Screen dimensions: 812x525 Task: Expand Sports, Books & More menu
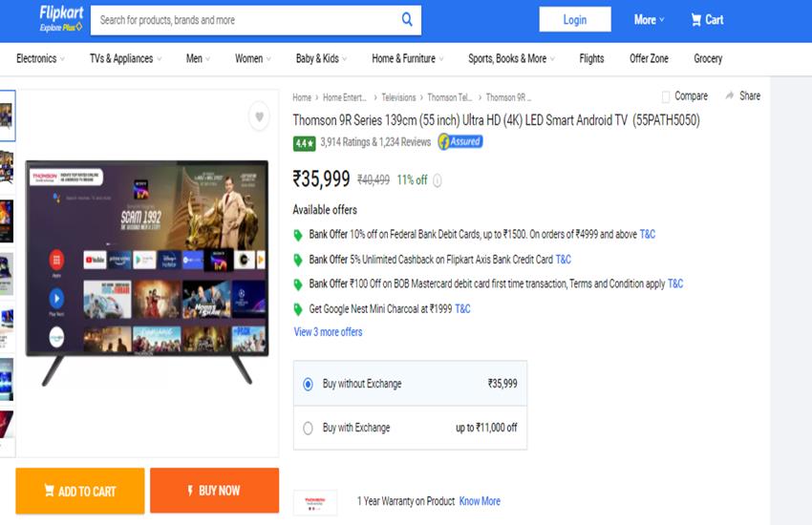coord(511,58)
